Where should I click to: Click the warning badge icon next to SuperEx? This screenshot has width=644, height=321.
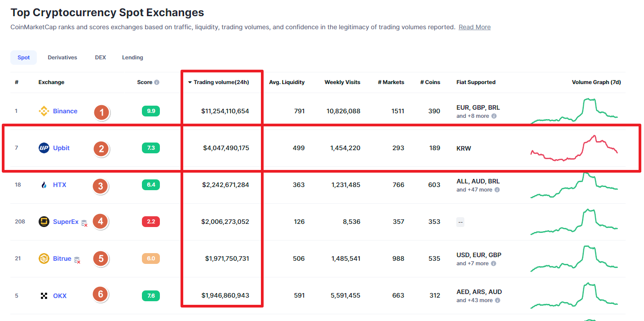click(84, 223)
